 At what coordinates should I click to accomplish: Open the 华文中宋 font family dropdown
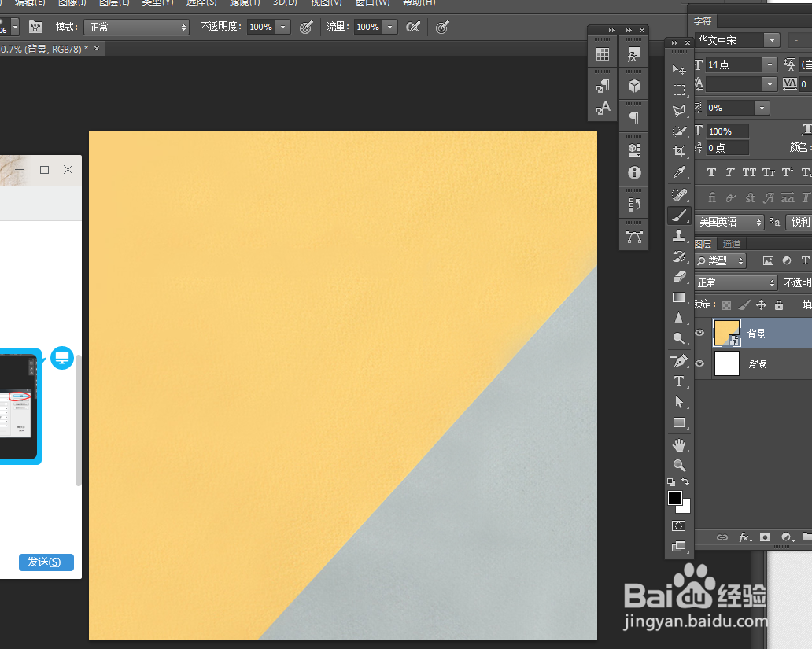tap(772, 40)
